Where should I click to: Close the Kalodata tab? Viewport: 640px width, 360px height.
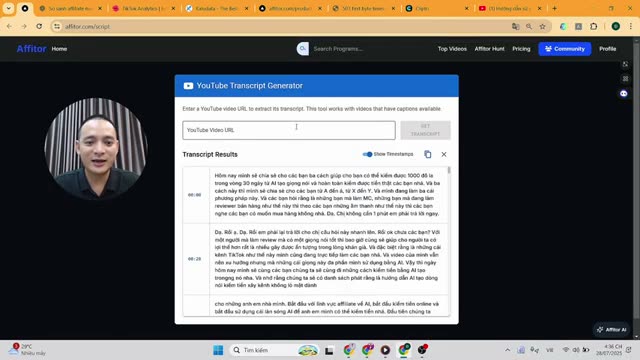pyautogui.click(x=246, y=8)
